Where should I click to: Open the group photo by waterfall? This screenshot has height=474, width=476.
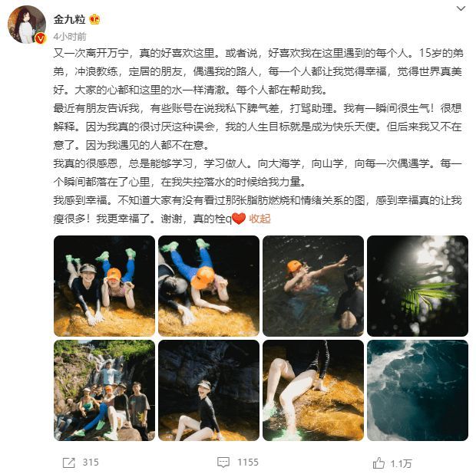pos(104,390)
